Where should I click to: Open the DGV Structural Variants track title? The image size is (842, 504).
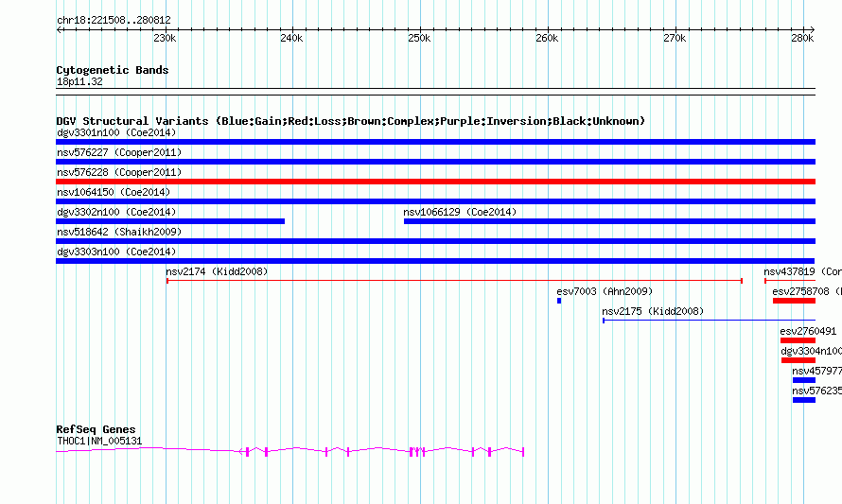[x=351, y=121]
